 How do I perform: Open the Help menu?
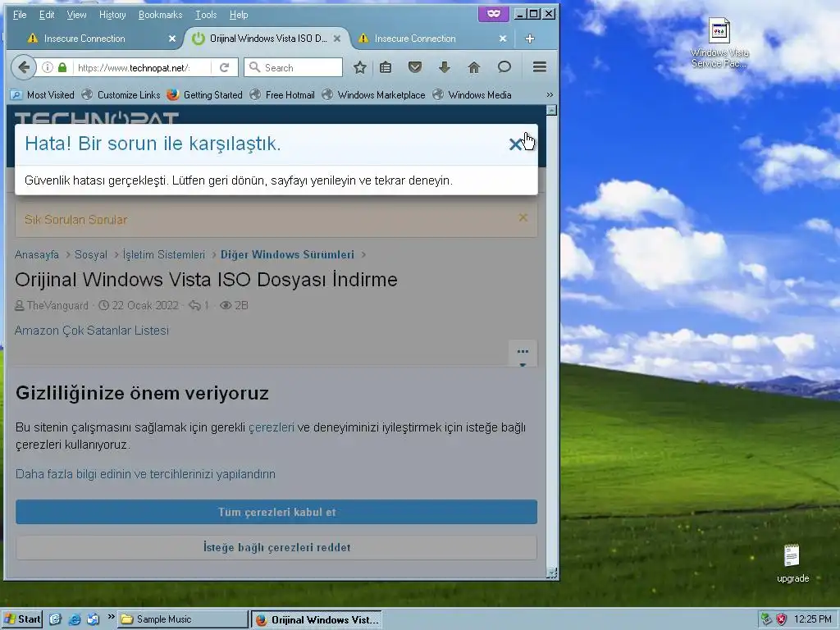[239, 15]
